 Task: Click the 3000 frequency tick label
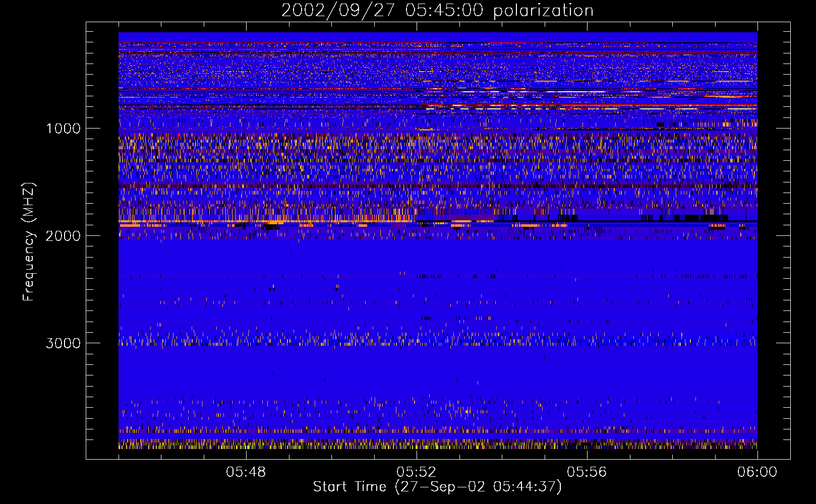(x=63, y=343)
